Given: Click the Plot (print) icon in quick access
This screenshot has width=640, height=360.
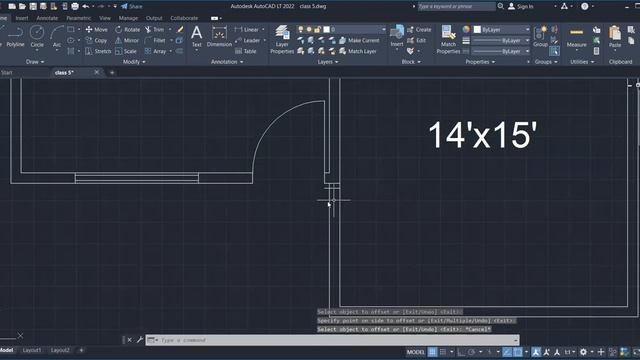Looking at the screenshot, I should (x=75, y=6).
